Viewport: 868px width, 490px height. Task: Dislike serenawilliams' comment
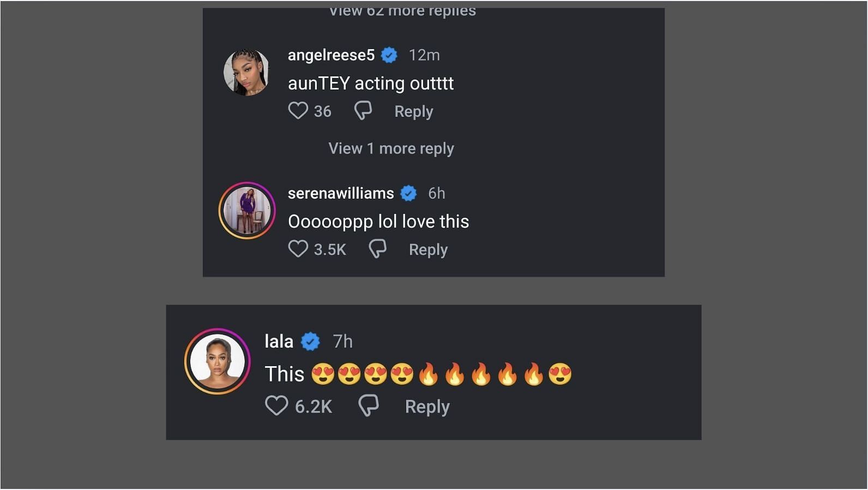point(377,249)
